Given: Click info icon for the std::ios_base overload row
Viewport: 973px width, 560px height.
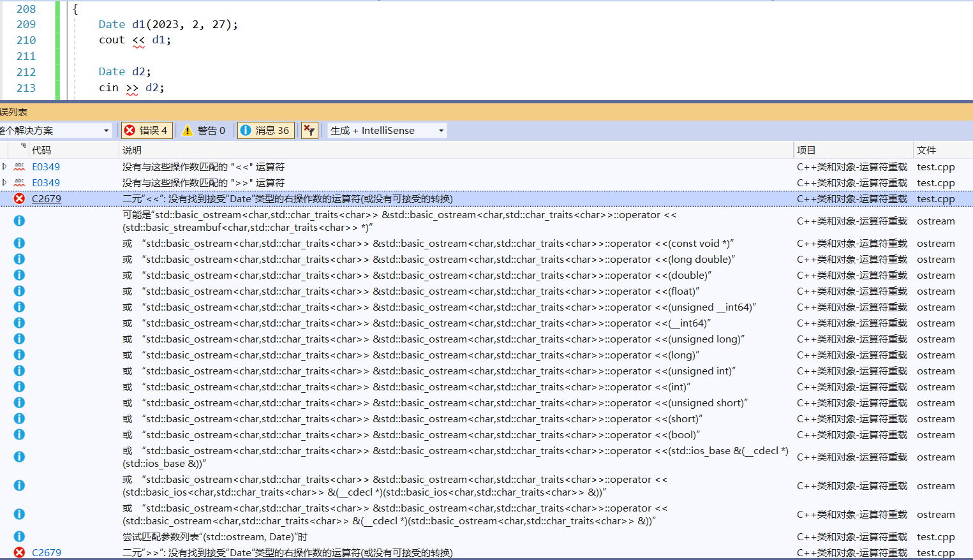Looking at the screenshot, I should [x=20, y=457].
